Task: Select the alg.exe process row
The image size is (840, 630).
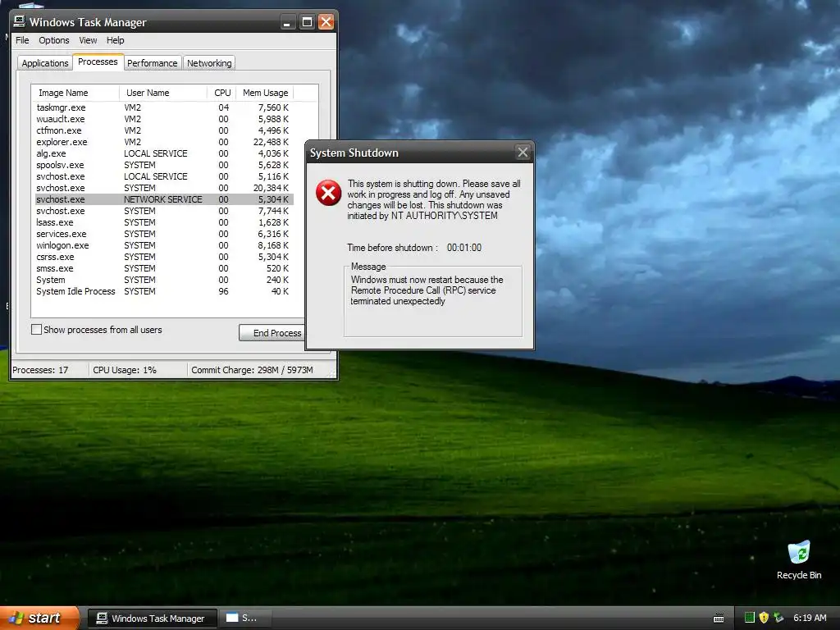Action: 163,153
